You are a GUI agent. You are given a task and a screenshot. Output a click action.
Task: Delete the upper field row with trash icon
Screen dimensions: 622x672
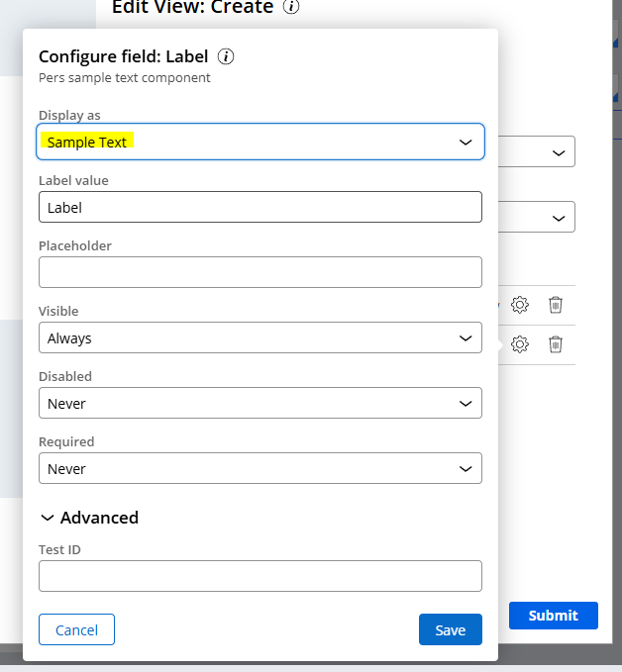tap(556, 305)
